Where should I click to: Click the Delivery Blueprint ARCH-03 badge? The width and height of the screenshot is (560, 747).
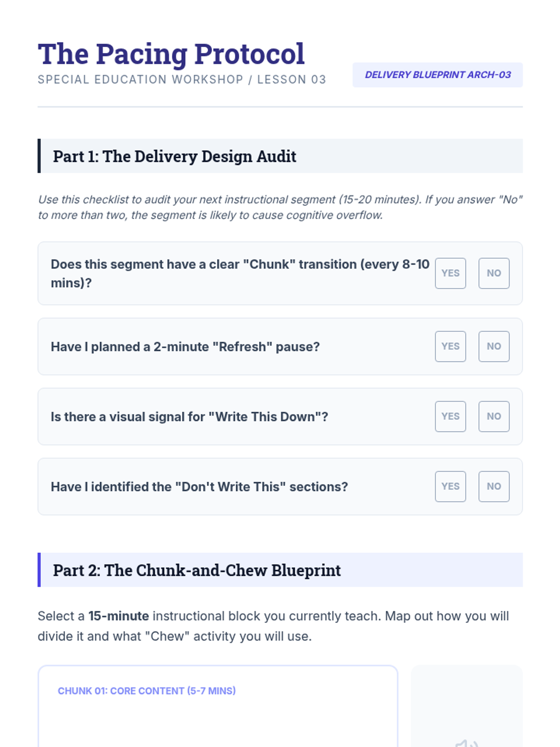[x=437, y=75]
